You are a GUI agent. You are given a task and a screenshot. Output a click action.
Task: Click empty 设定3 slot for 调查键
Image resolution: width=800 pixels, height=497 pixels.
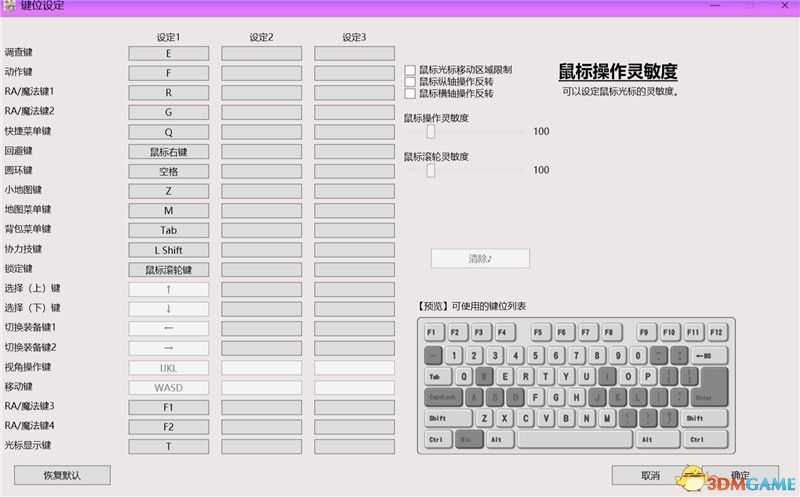point(354,53)
